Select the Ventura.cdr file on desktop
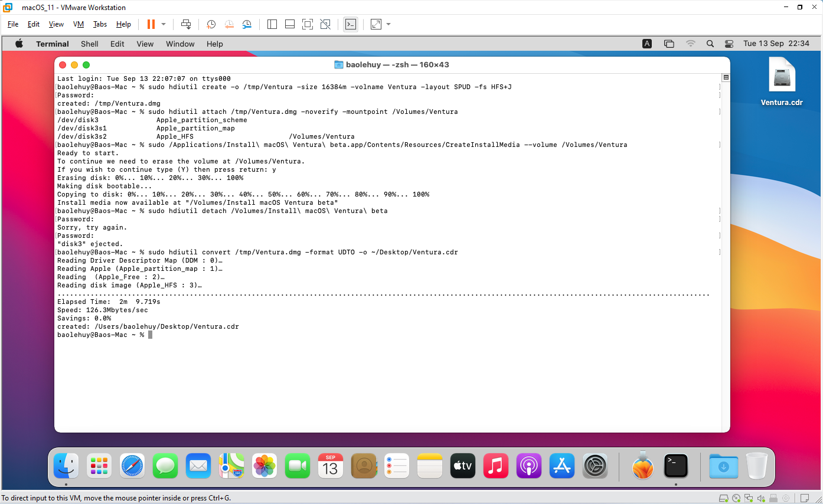Screen dimensions: 823x504 [782, 81]
